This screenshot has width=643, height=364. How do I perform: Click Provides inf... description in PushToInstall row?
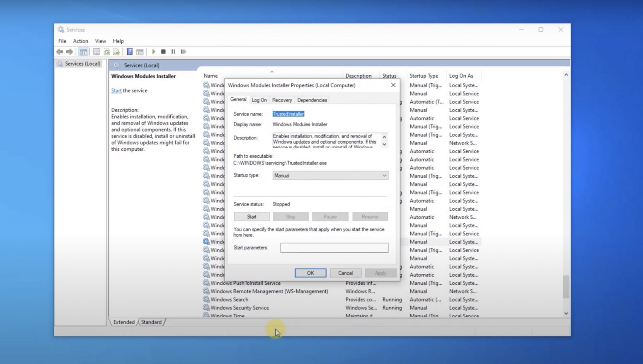point(361,283)
